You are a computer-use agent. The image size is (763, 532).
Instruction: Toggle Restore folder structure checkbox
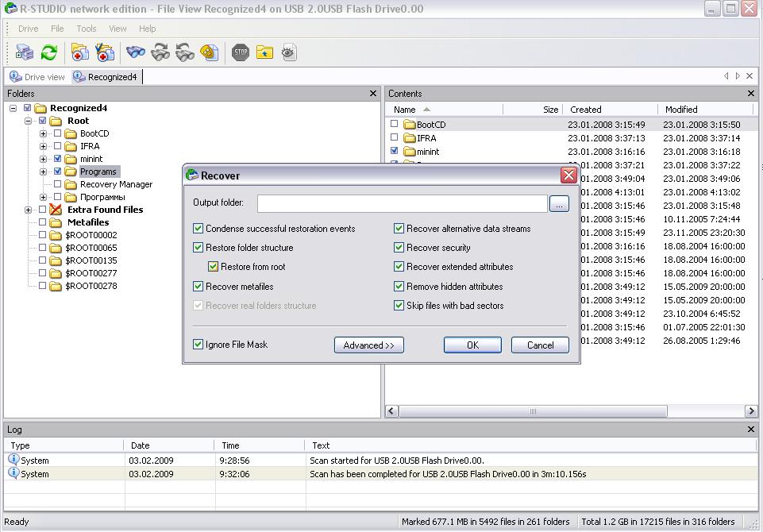(x=198, y=247)
